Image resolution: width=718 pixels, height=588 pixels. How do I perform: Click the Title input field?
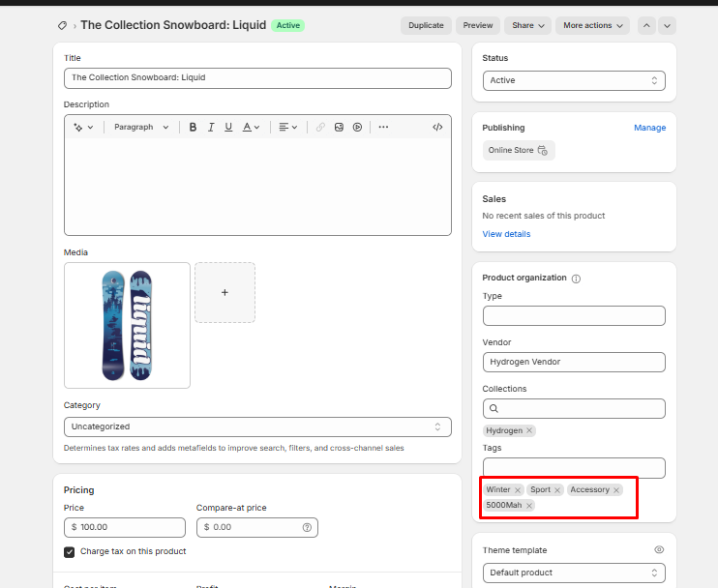tap(257, 77)
